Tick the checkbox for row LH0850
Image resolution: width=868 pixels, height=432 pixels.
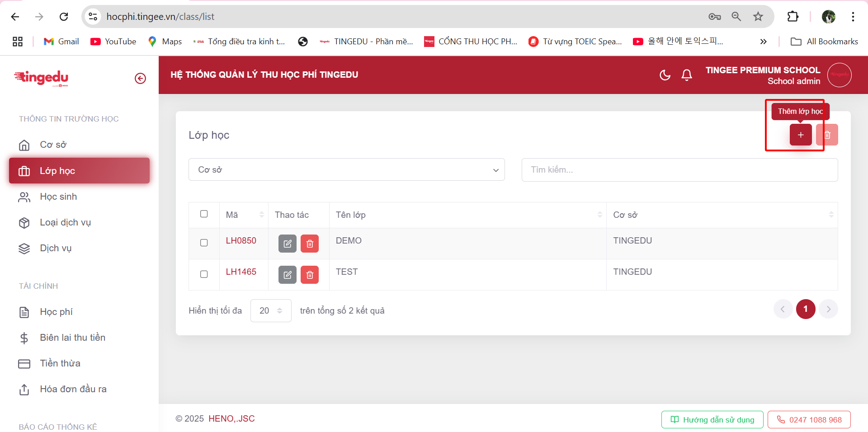click(204, 243)
